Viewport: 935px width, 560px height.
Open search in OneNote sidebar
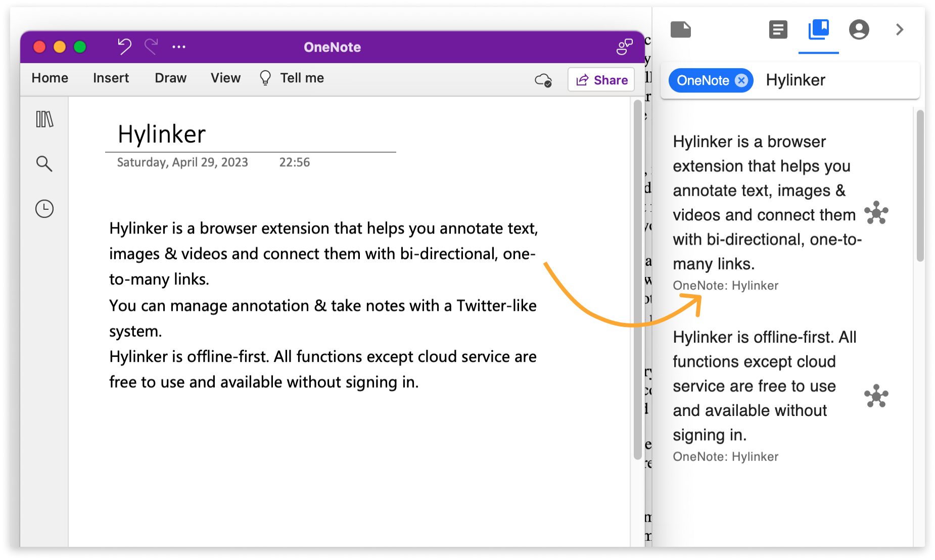click(x=44, y=164)
